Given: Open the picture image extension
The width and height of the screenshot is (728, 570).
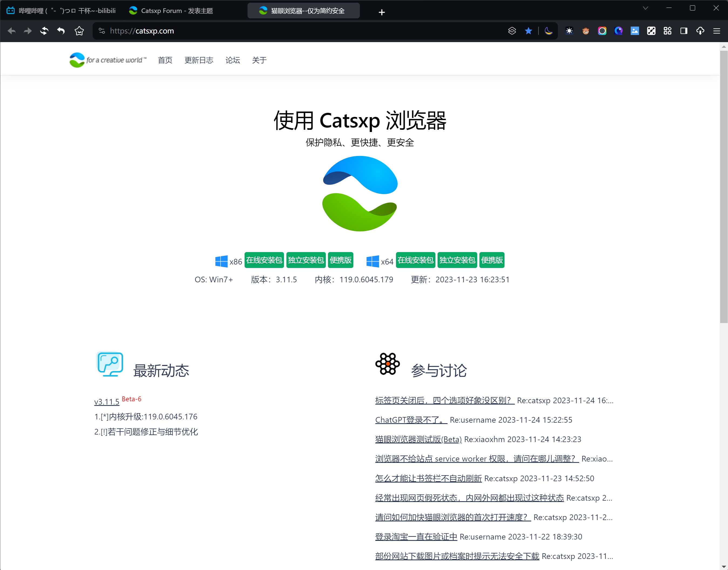Looking at the screenshot, I should 635,31.
